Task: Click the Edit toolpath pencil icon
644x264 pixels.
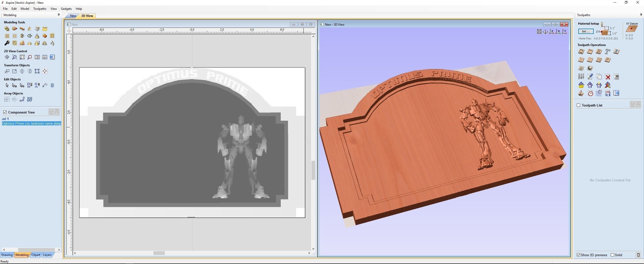Action: point(590,77)
